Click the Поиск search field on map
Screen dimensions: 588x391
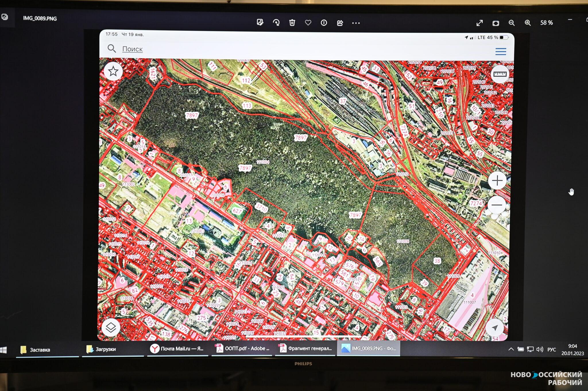[132, 49]
